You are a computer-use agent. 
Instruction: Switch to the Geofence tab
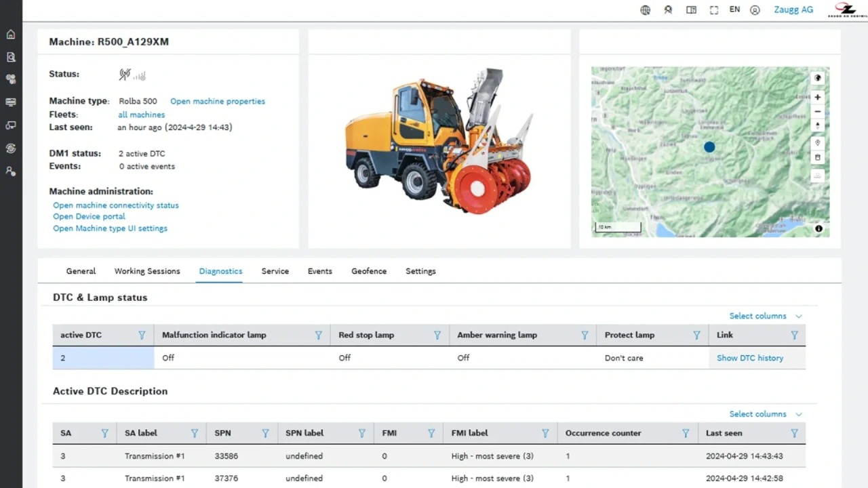pyautogui.click(x=369, y=271)
